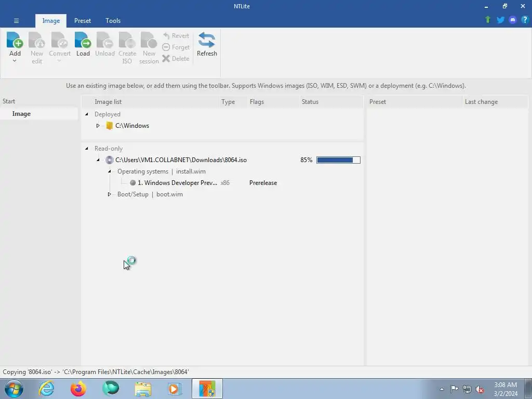This screenshot has height=399, width=532.
Task: Refresh the image list
Action: pyautogui.click(x=207, y=45)
